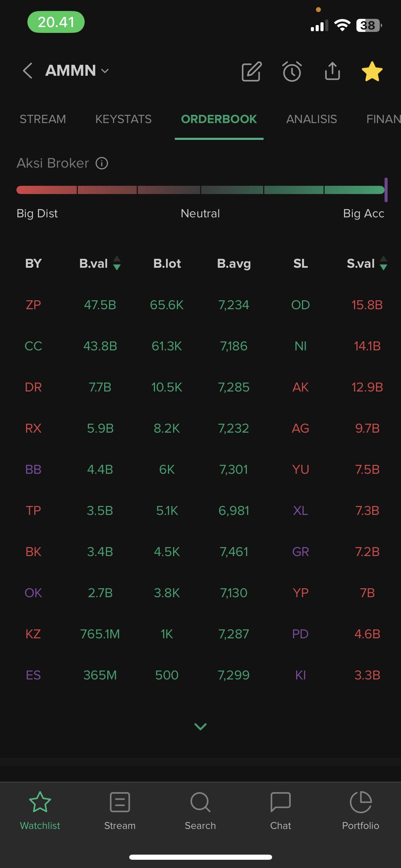Go to Portfolio from the bottom bar
Viewport: 401px width, 868px height.
pos(361,810)
